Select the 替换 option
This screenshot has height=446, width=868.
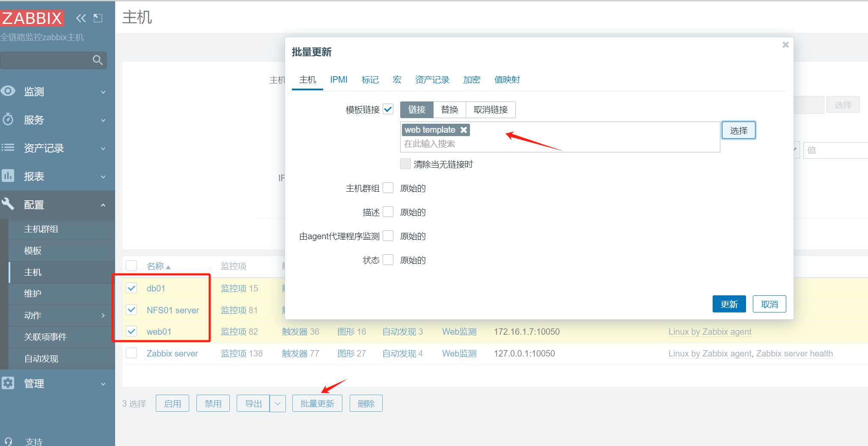[449, 110]
